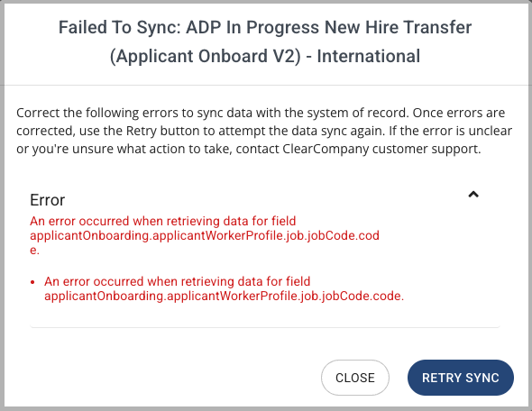Click the unbulleted red error summary's first line
The height and width of the screenshot is (411, 532).
[x=163, y=221]
